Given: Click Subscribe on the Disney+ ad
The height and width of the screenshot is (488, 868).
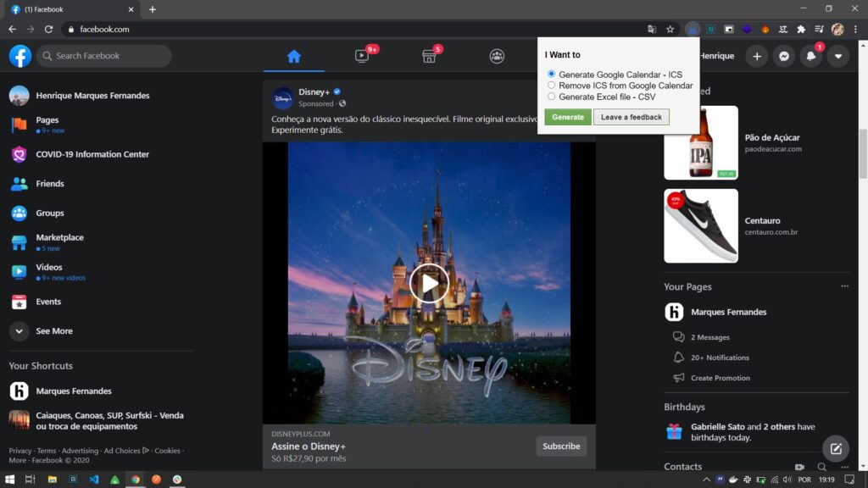Looking at the screenshot, I should click(561, 446).
